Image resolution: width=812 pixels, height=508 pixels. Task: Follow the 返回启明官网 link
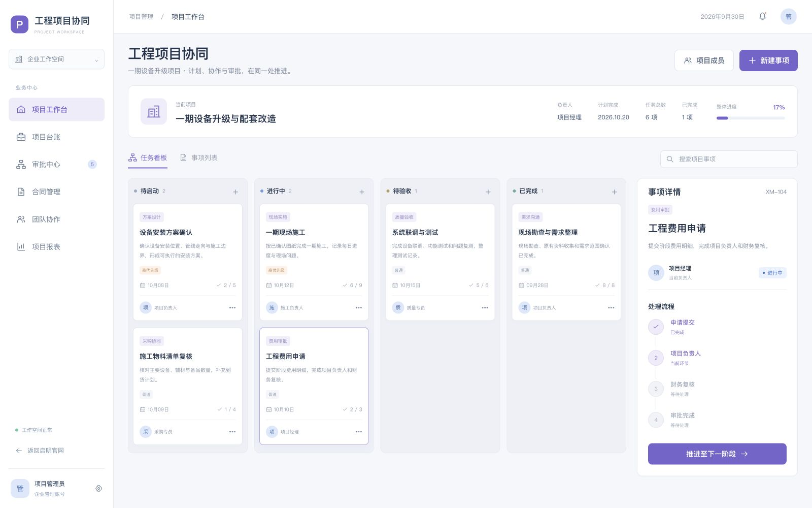[40, 451]
